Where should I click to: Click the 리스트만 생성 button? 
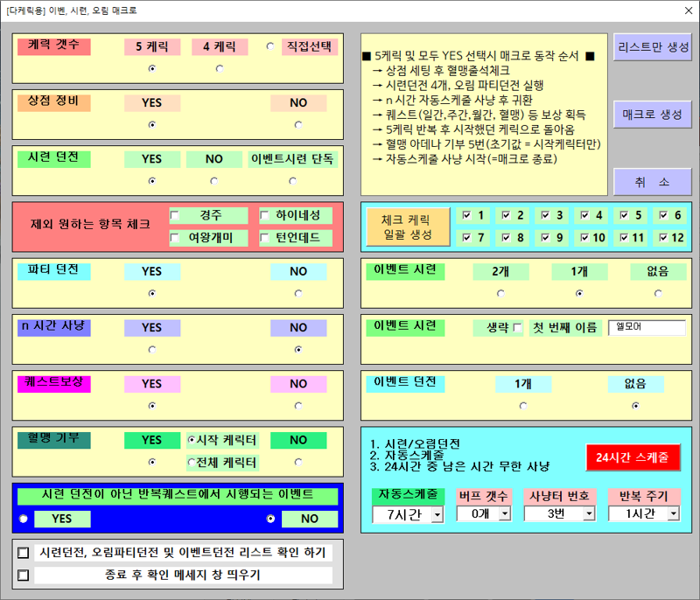pos(653,47)
